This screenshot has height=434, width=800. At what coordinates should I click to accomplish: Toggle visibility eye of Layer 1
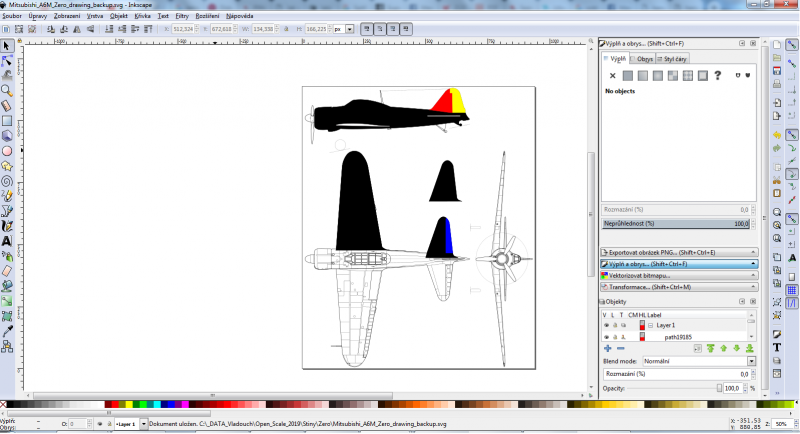click(x=606, y=325)
